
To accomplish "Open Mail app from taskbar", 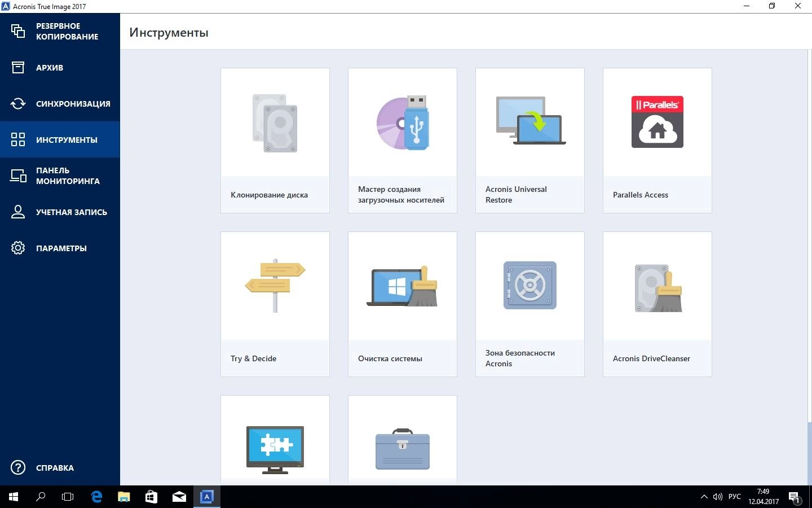I will coord(179,497).
